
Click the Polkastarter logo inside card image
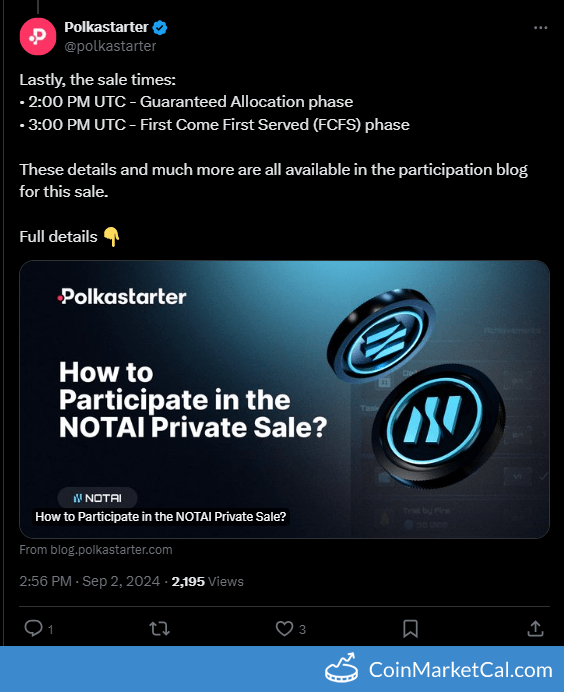122,297
